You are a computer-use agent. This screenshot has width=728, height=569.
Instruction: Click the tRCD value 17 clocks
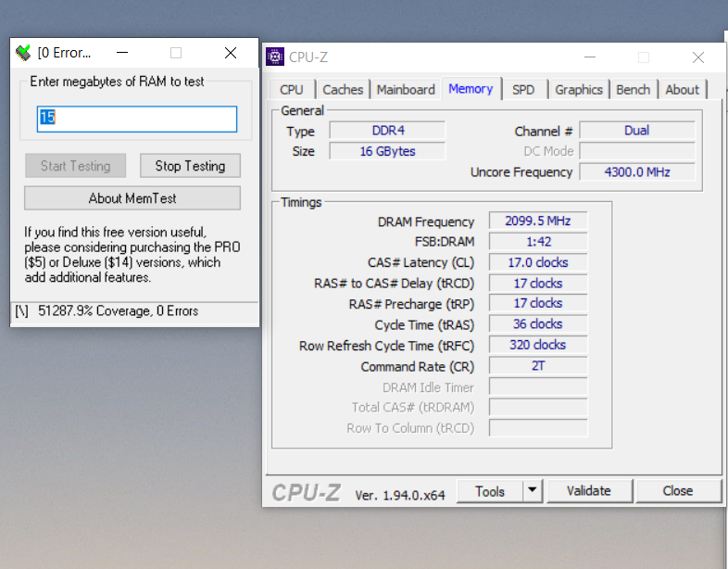pyautogui.click(x=538, y=284)
